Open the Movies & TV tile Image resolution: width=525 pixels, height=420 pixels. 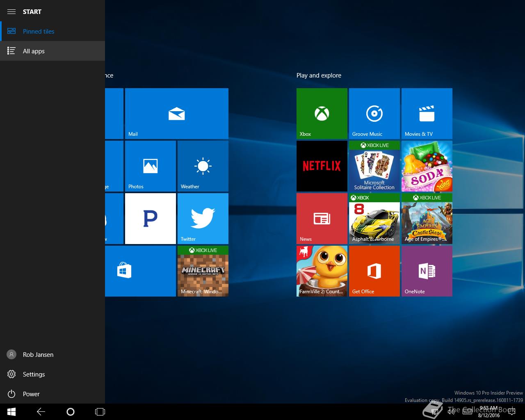pyautogui.click(x=427, y=114)
